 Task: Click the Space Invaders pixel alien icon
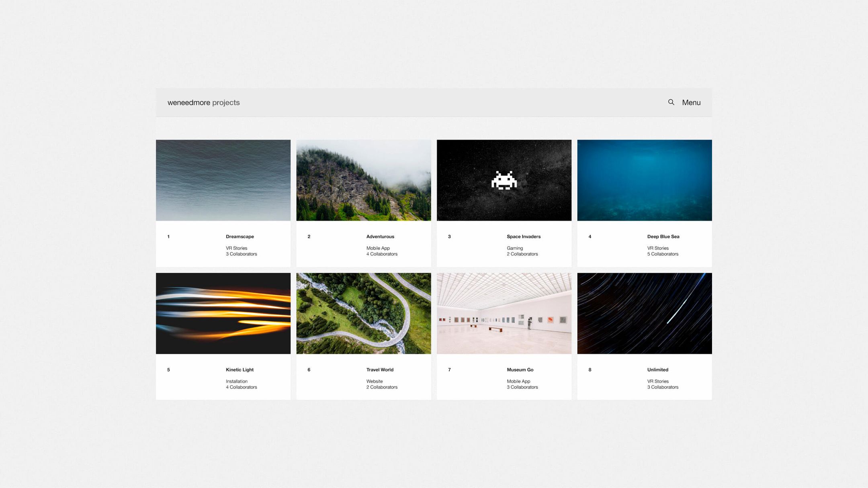[x=504, y=181]
